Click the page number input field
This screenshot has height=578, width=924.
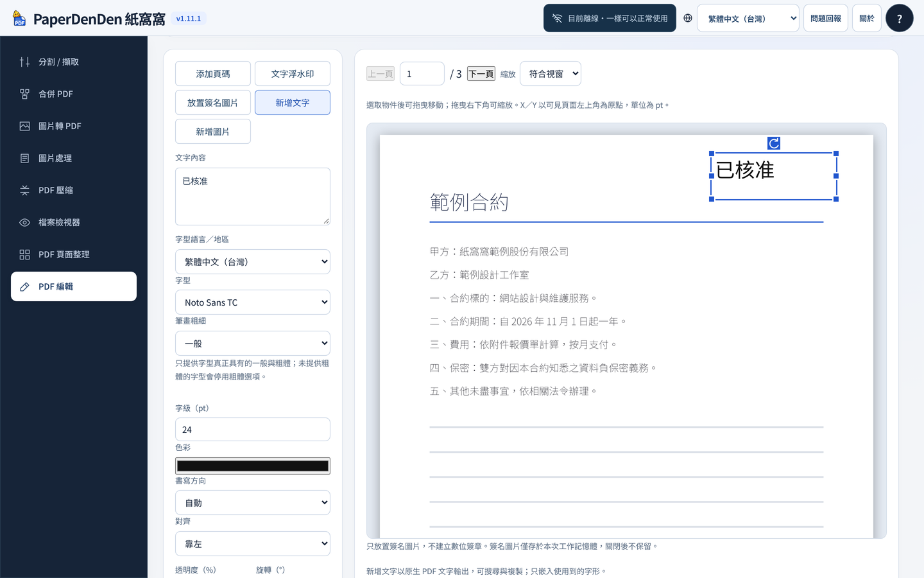tap(422, 74)
